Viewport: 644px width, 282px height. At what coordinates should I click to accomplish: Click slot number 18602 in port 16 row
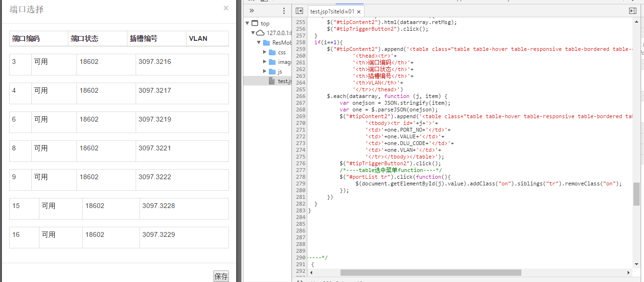click(x=95, y=234)
